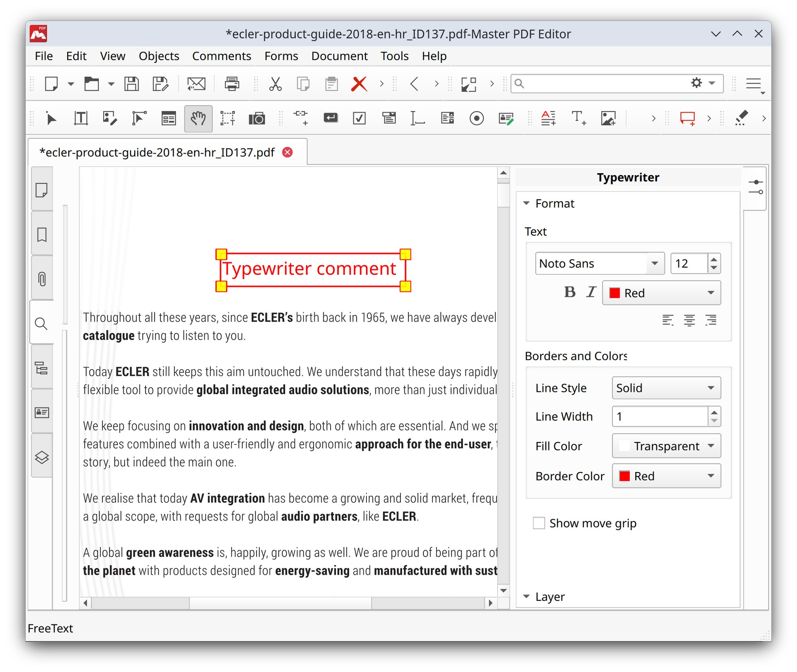The height and width of the screenshot is (672, 797).
Task: Toggle italic text formatting
Action: tap(591, 292)
